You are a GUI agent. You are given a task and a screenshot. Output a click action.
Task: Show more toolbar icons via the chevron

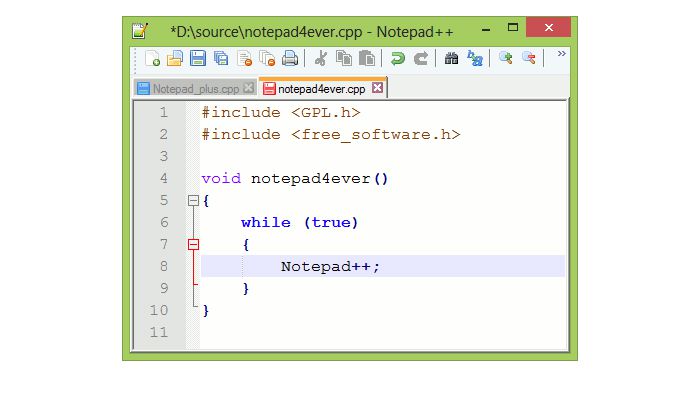(562, 54)
